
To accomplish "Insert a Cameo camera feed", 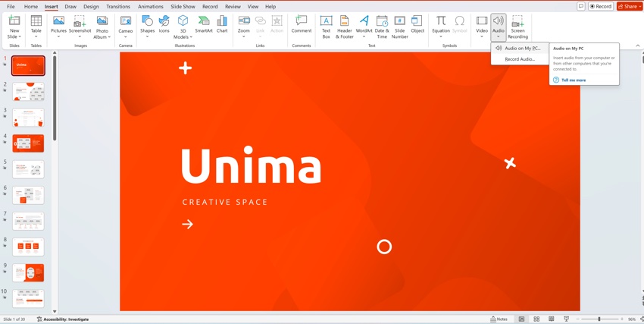I will 126,27.
